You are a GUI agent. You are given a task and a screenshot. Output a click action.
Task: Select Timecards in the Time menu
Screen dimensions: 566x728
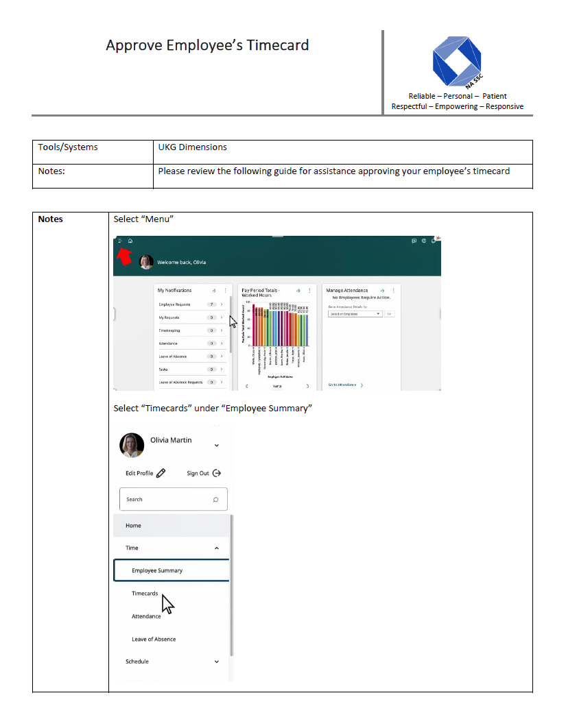pyautogui.click(x=145, y=594)
